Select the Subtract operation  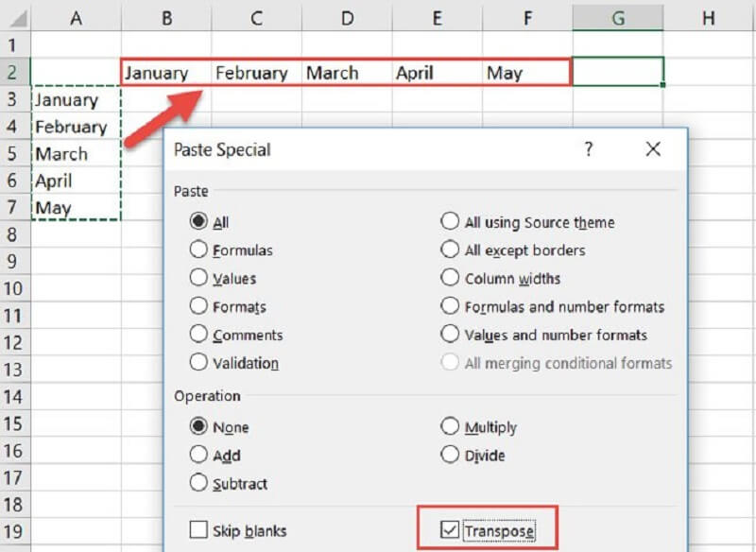199,483
